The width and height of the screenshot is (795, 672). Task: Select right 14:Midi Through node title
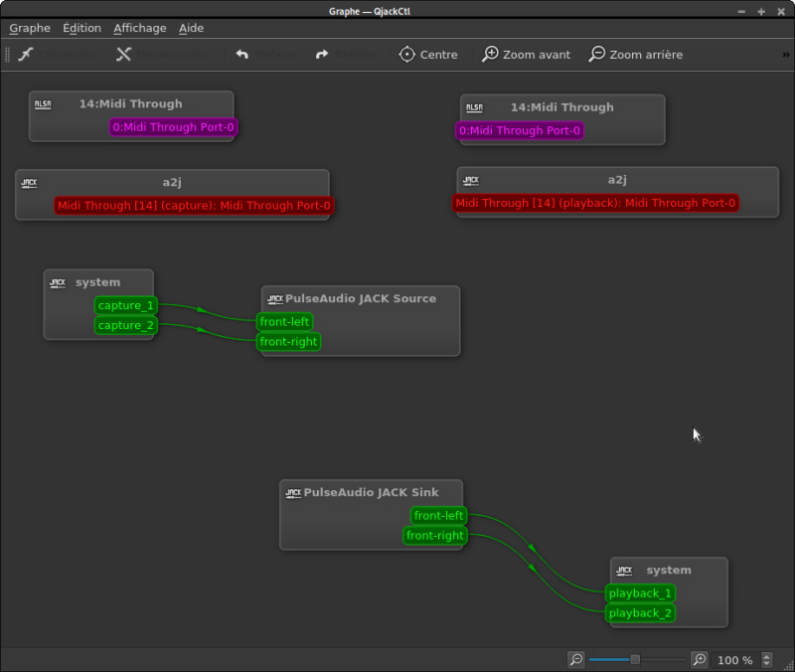tap(562, 107)
